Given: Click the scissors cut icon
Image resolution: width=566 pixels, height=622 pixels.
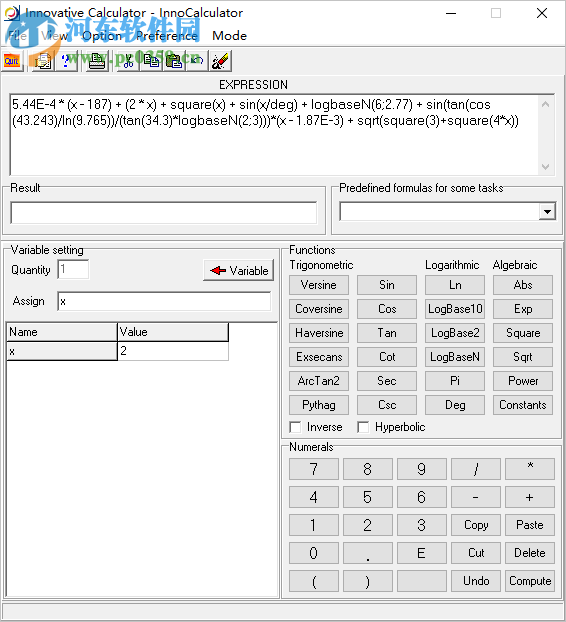Looking at the screenshot, I should pyautogui.click(x=128, y=61).
